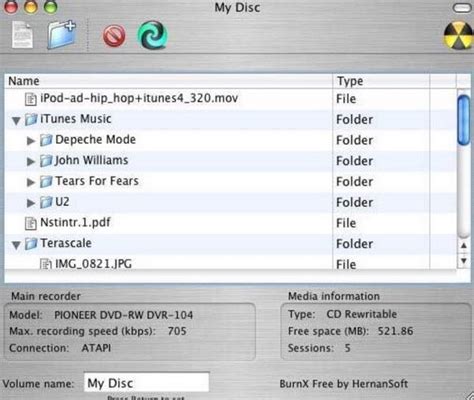Click Folder type cell of U2
This screenshot has width=474, height=400.
354,202
